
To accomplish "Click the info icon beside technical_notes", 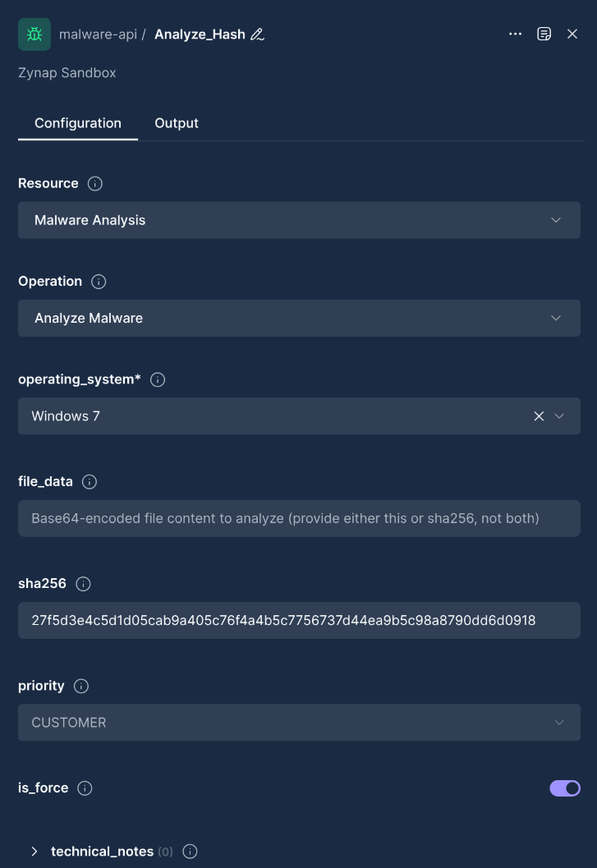I will [x=190, y=852].
